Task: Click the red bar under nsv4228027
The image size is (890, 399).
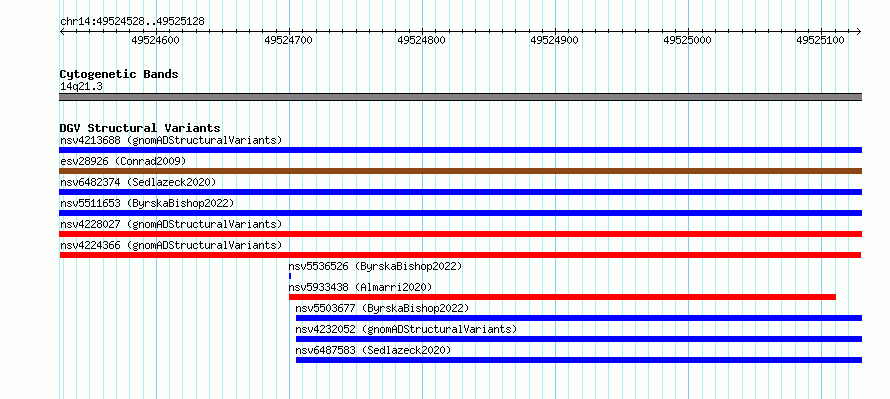Action: pyautogui.click(x=460, y=234)
